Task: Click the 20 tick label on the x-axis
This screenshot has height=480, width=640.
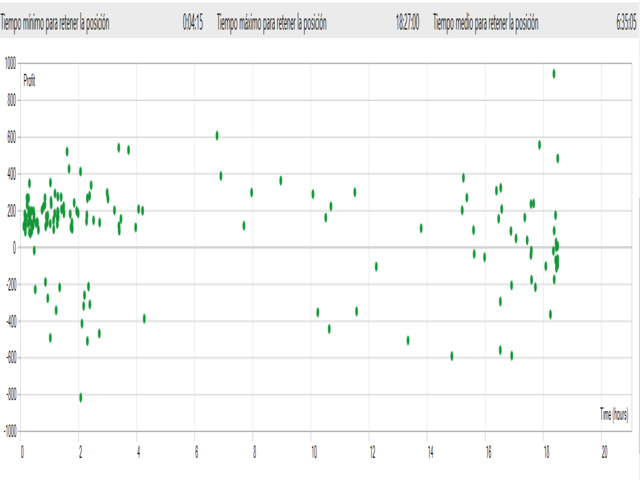Action: coord(603,452)
